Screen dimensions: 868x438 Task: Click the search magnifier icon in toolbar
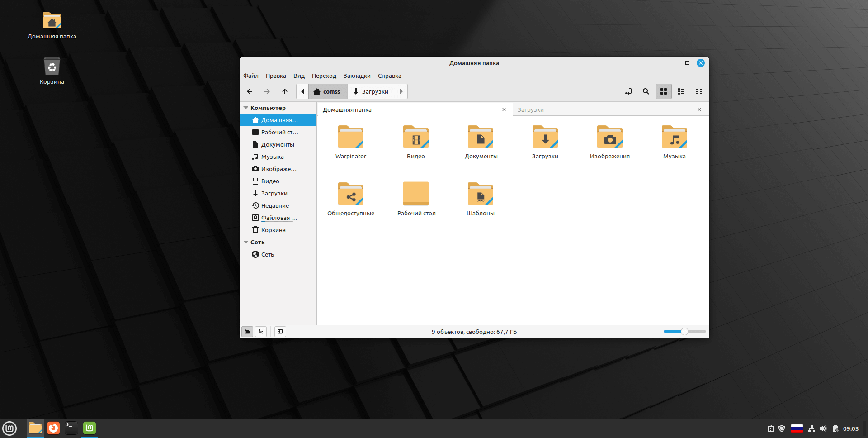coord(646,91)
